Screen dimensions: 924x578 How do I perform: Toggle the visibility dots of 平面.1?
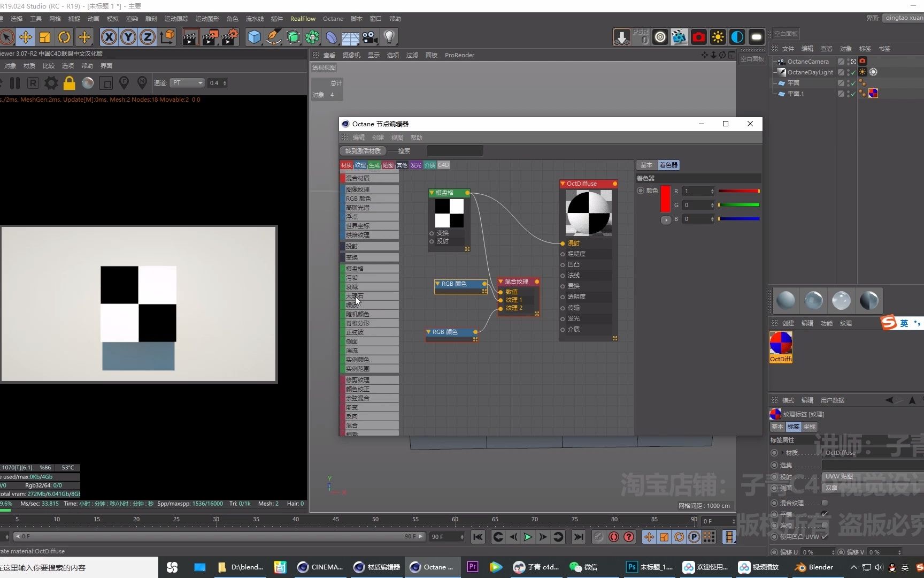click(x=862, y=93)
